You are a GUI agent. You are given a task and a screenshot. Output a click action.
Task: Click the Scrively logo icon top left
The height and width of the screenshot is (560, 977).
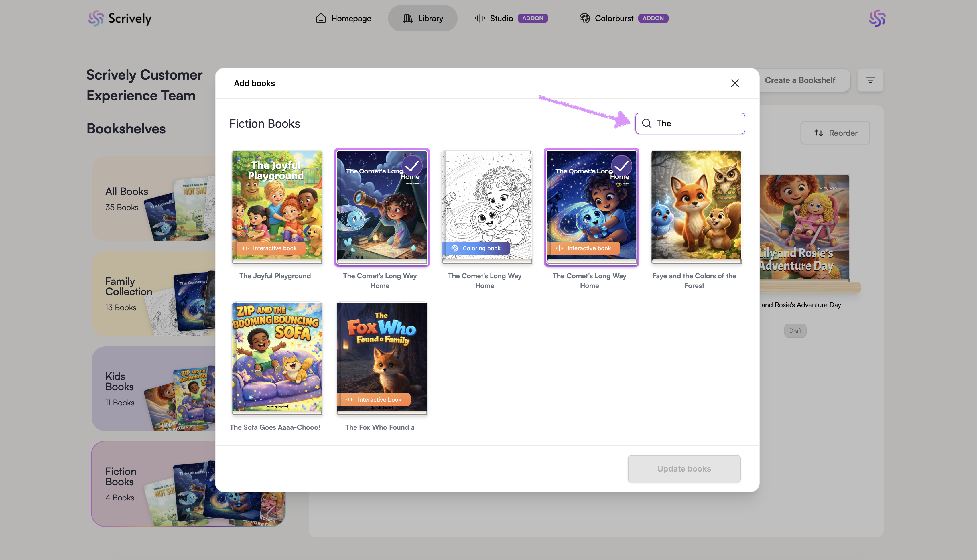(x=96, y=18)
